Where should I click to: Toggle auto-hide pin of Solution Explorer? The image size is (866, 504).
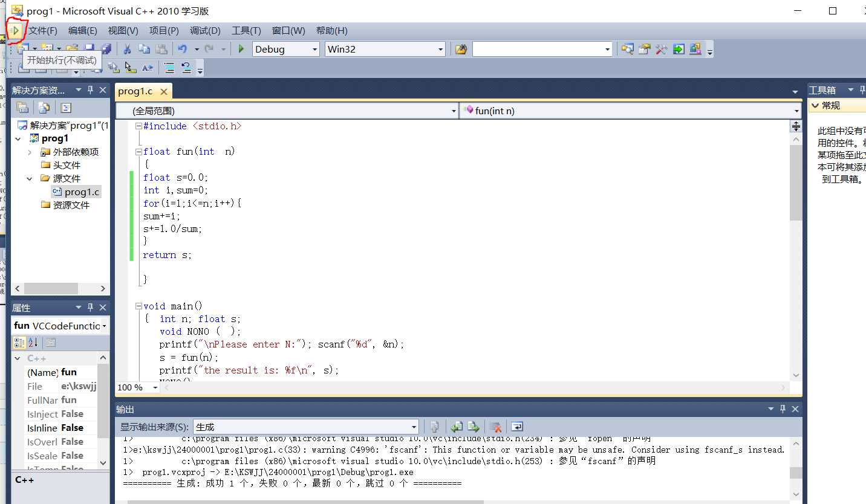click(91, 90)
